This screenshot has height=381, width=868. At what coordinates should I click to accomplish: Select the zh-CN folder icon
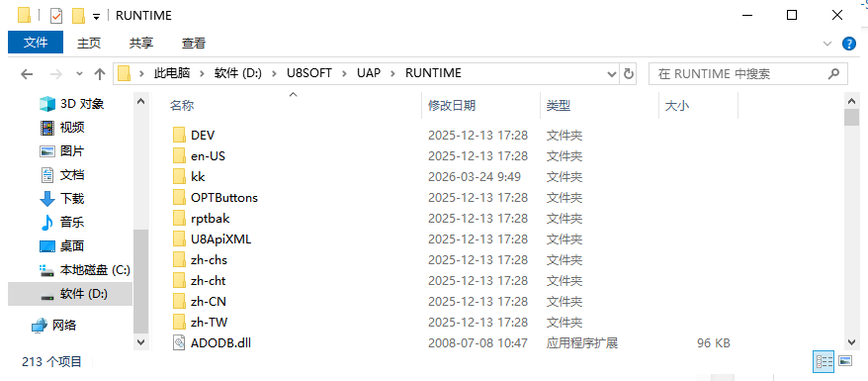[179, 301]
